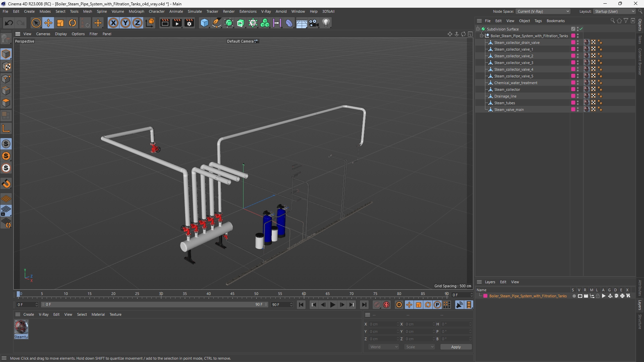The image size is (644, 362).
Task: Toggle the Z axis lock
Action: pos(138,23)
